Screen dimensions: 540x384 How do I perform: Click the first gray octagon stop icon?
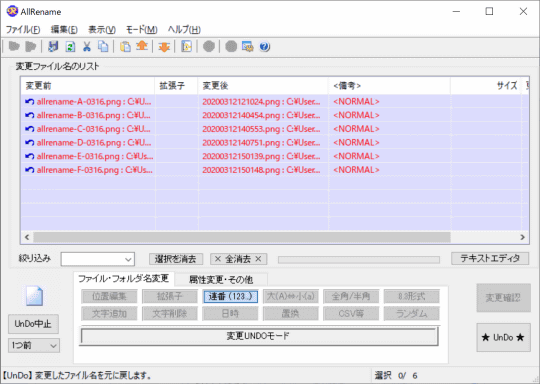coord(209,46)
